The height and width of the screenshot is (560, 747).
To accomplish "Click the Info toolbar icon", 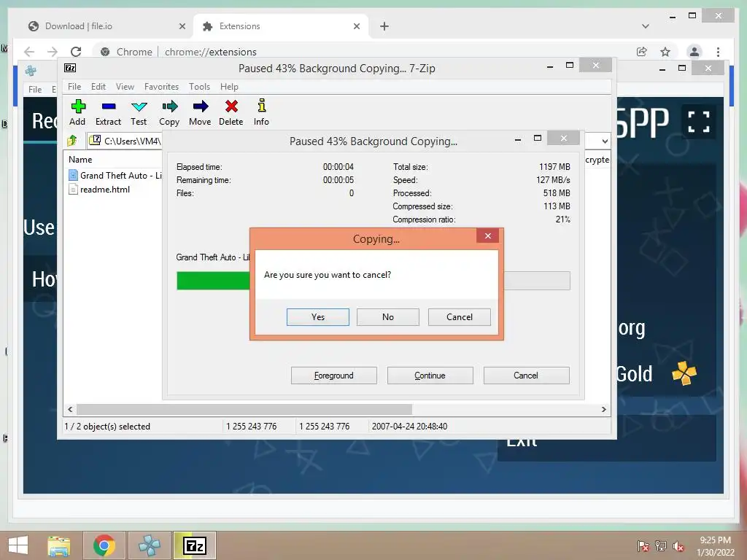I will click(x=262, y=106).
